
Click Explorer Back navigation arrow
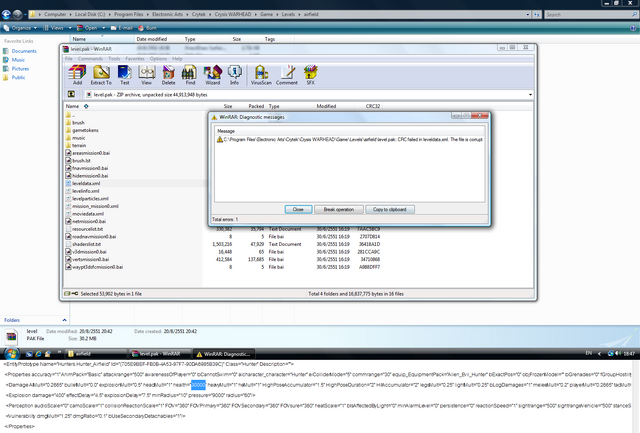6,15
